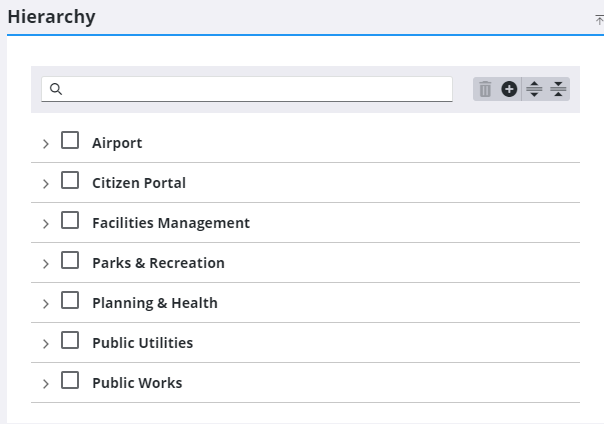Screen dimensions: 604x424
Task: Click the search magnifier icon
Action: click(x=57, y=89)
